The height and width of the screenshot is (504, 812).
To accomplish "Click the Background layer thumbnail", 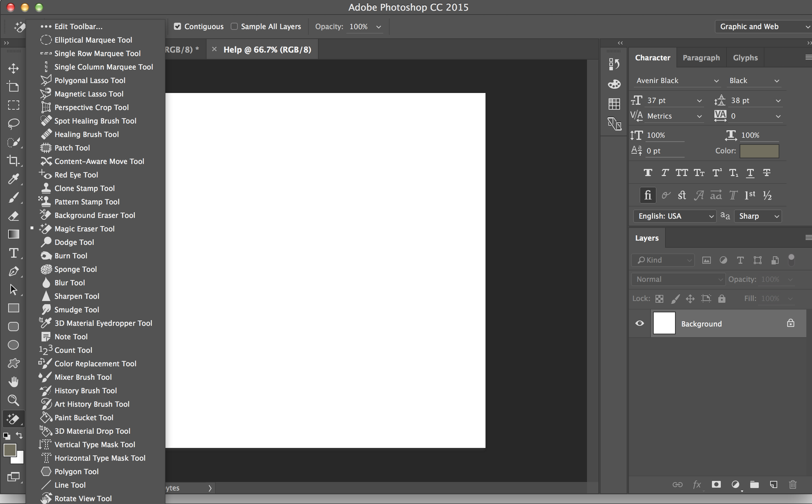I will [663, 323].
